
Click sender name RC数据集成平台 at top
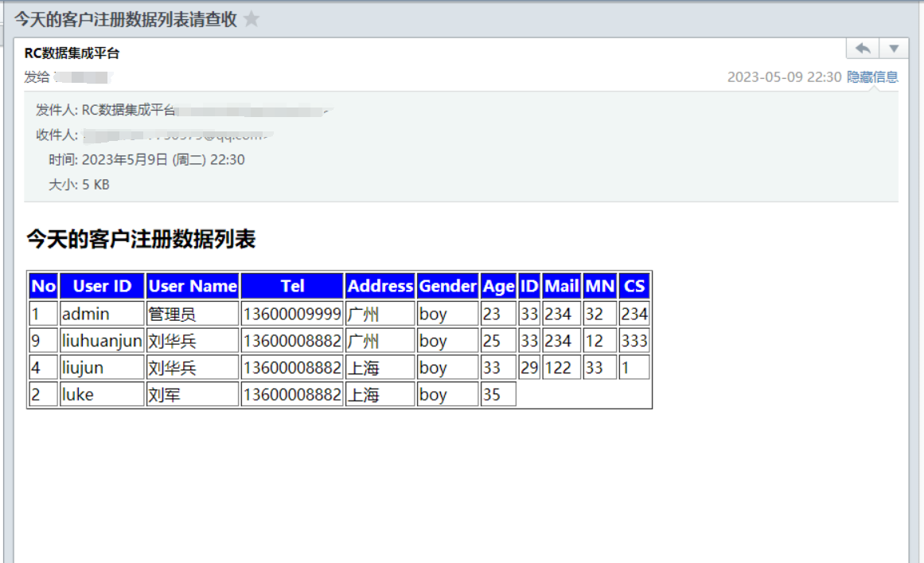(x=72, y=53)
